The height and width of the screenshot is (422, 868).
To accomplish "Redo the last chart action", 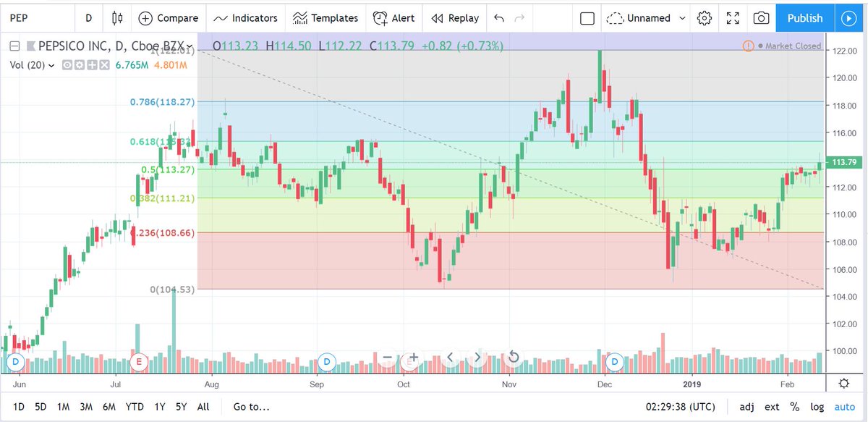I will coord(519,18).
